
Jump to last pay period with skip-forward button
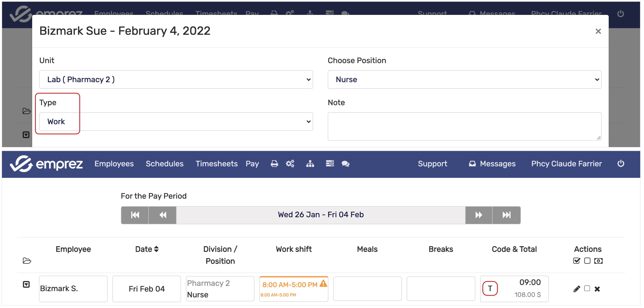click(x=506, y=215)
